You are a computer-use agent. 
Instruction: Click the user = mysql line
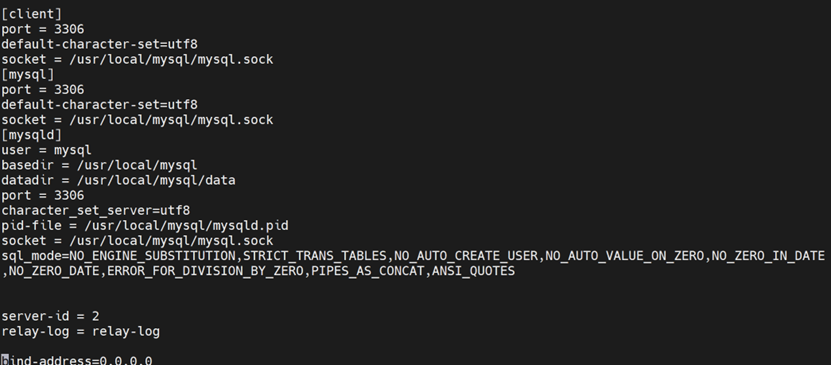46,150
